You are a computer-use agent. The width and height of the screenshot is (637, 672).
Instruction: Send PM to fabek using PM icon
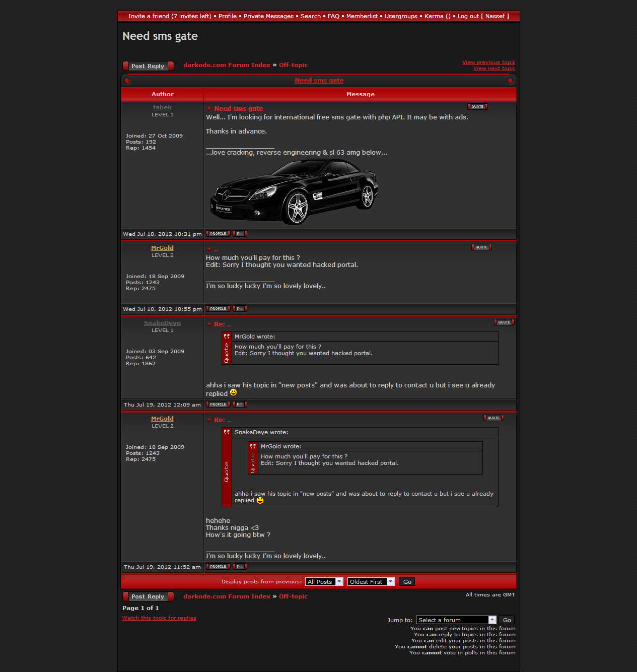(240, 234)
